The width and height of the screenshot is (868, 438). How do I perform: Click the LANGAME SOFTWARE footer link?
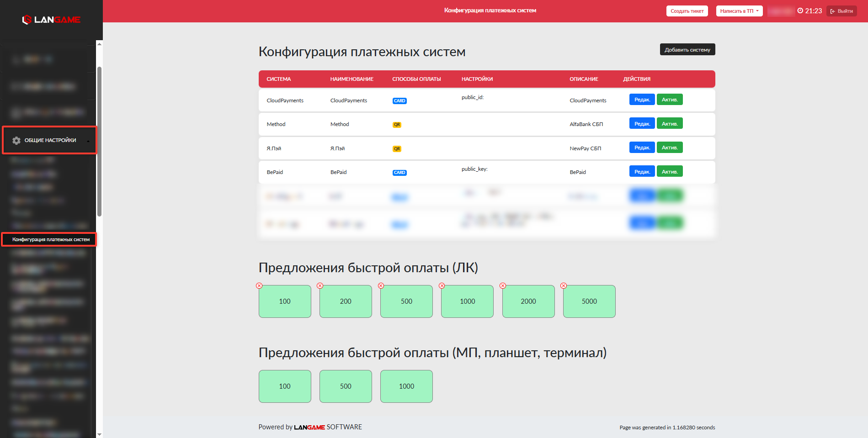328,427
